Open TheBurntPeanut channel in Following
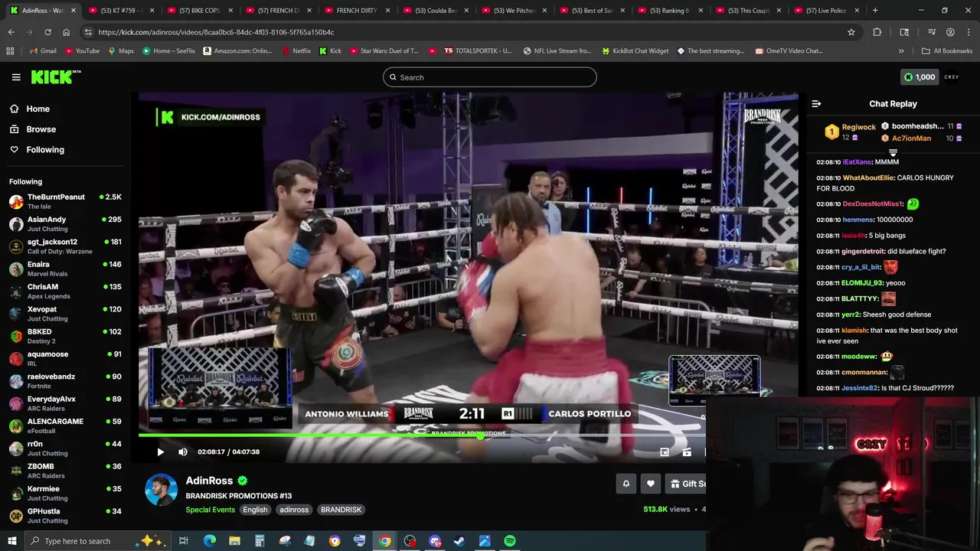The height and width of the screenshot is (551, 980). 65,201
